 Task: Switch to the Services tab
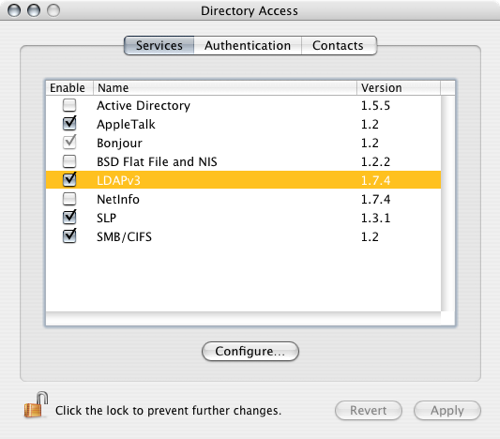[x=159, y=45]
